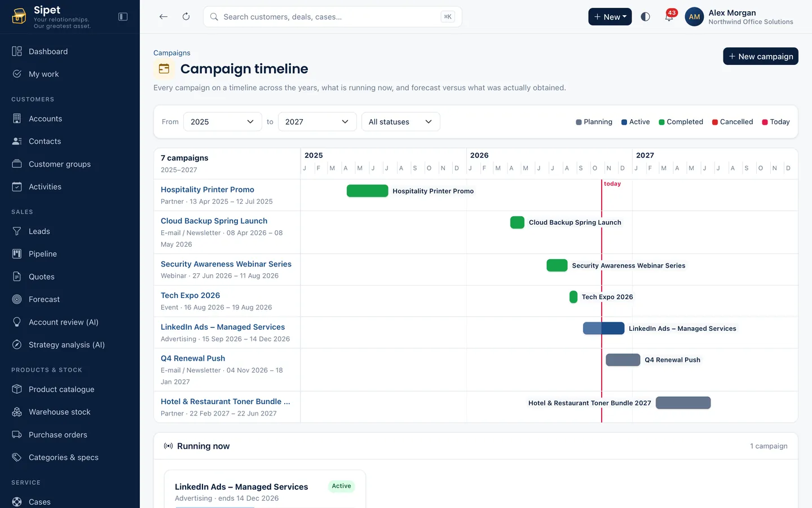Click the Leads funnel icon
Image resolution: width=812 pixels, height=508 pixels.
[17, 231]
